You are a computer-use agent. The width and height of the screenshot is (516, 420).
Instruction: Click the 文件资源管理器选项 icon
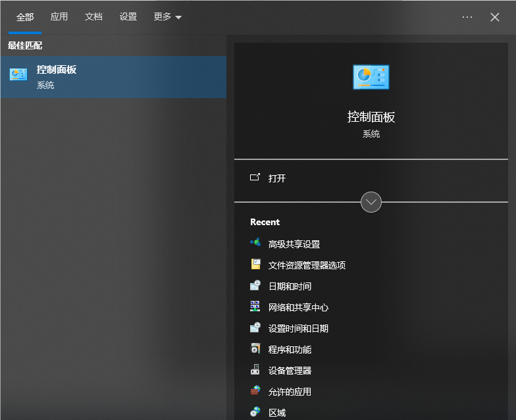255,264
